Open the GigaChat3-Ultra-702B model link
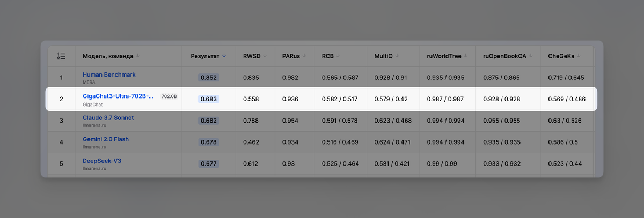The height and width of the screenshot is (218, 644). click(118, 96)
